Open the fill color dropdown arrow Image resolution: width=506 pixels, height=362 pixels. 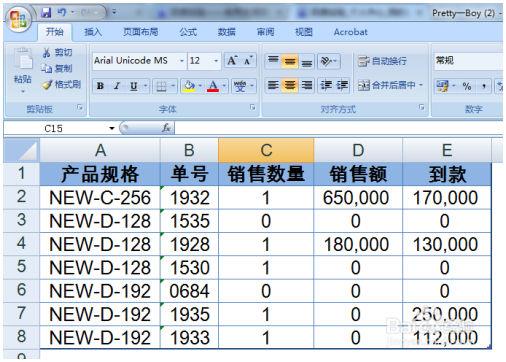[x=200, y=86]
